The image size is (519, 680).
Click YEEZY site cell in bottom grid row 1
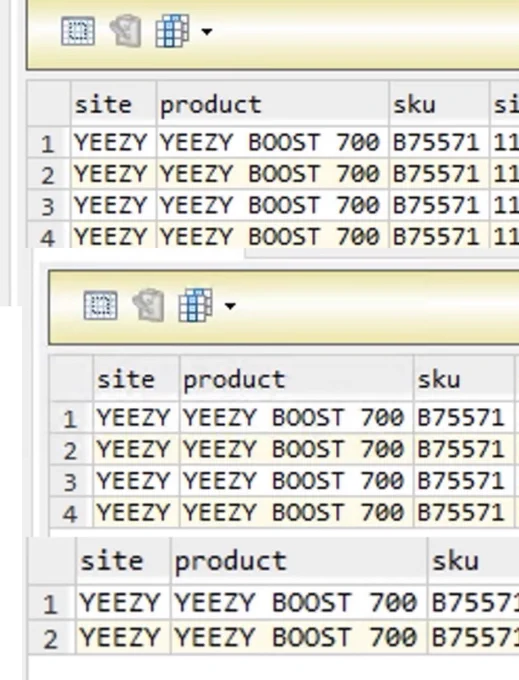click(123, 602)
